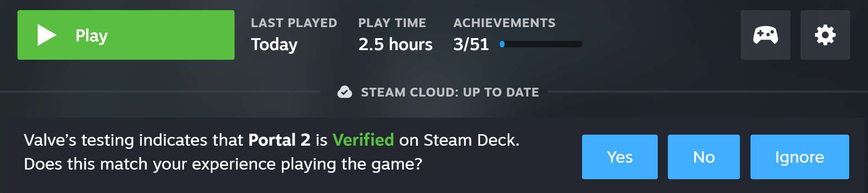The height and width of the screenshot is (193, 868).
Task: Click the "2.5 hours" play time value
Action: point(395,45)
